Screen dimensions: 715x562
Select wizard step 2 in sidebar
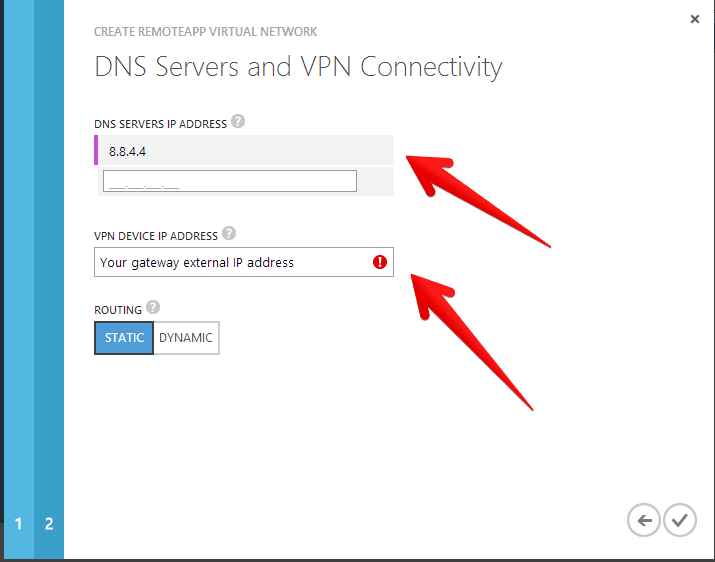[x=49, y=523]
